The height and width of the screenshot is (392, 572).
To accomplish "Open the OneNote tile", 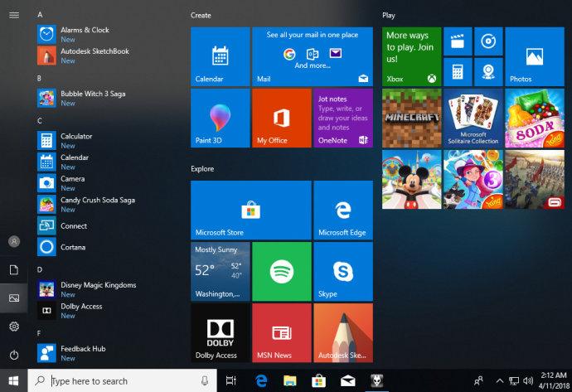I will click(x=343, y=119).
